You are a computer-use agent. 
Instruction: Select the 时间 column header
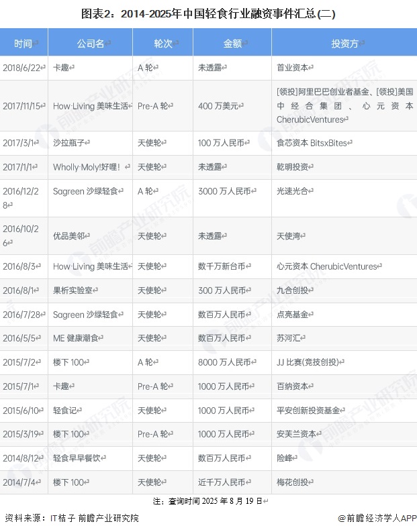(x=24, y=43)
